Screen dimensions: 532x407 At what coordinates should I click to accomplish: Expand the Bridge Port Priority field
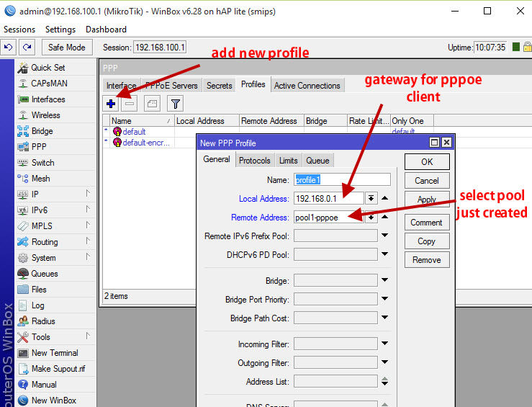pyautogui.click(x=384, y=299)
